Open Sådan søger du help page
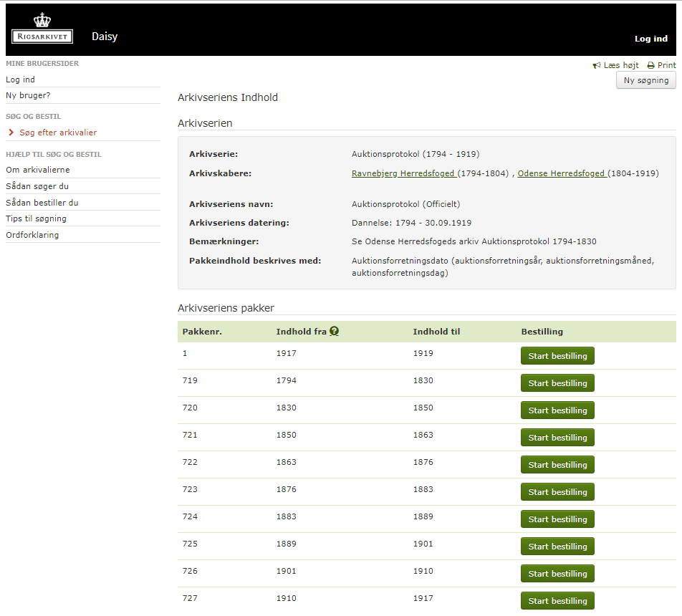 (37, 186)
